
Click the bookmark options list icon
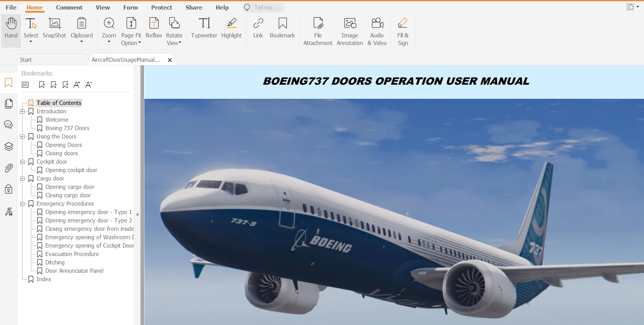[25, 85]
